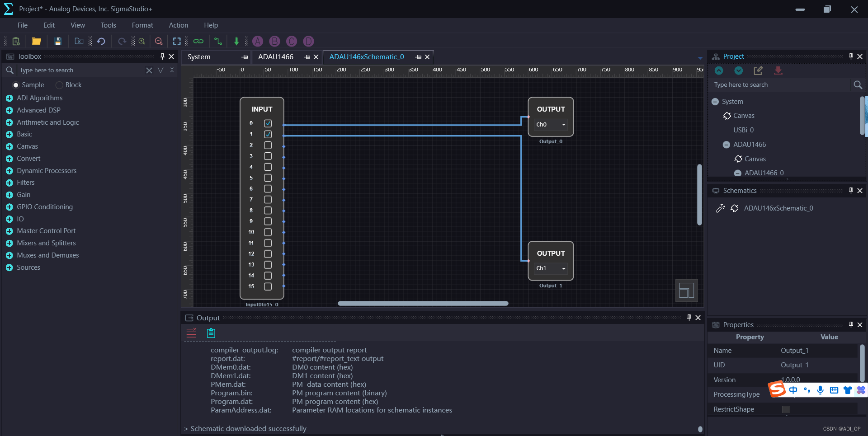The image size is (868, 436).
Task: Clear the Output log with the red lines icon
Action: 192,333
